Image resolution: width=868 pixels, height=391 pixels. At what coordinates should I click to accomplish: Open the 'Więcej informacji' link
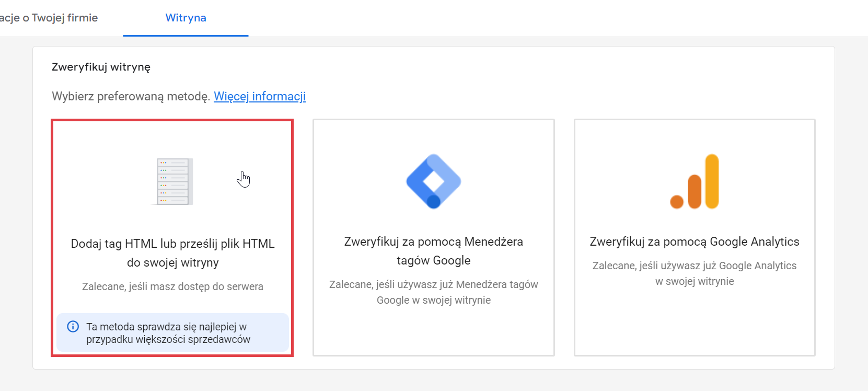(260, 96)
